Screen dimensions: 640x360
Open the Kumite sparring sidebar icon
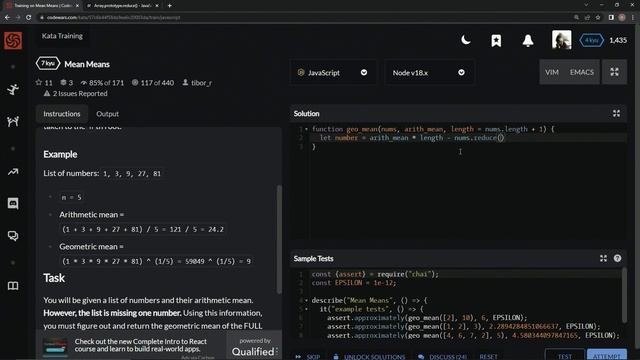[13, 121]
